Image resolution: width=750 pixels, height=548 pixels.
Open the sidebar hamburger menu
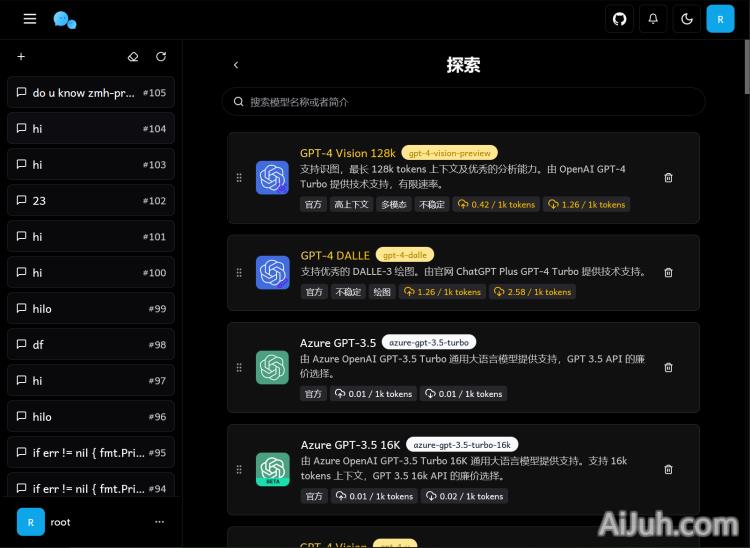coord(30,19)
